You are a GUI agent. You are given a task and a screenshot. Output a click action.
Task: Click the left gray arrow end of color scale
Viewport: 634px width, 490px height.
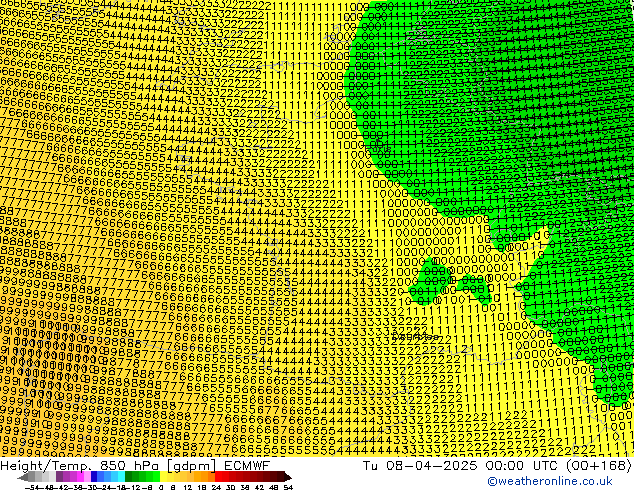point(23,477)
